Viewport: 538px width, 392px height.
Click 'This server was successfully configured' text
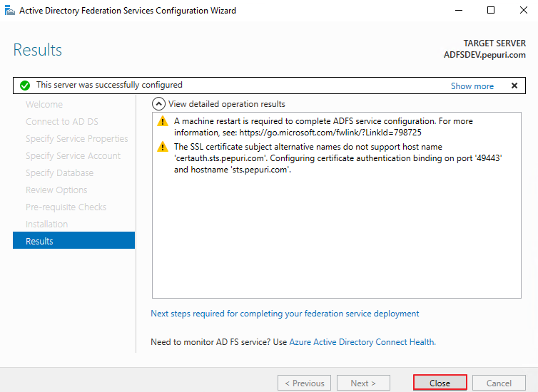109,85
